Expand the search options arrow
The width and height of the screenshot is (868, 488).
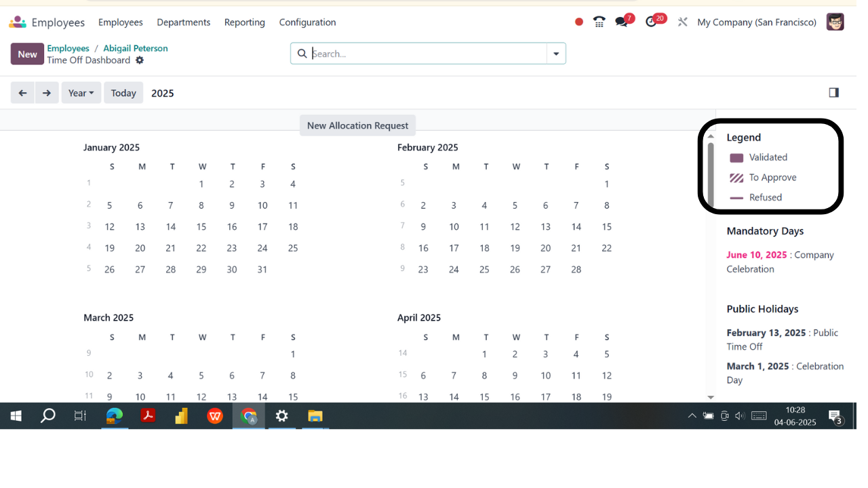click(556, 53)
